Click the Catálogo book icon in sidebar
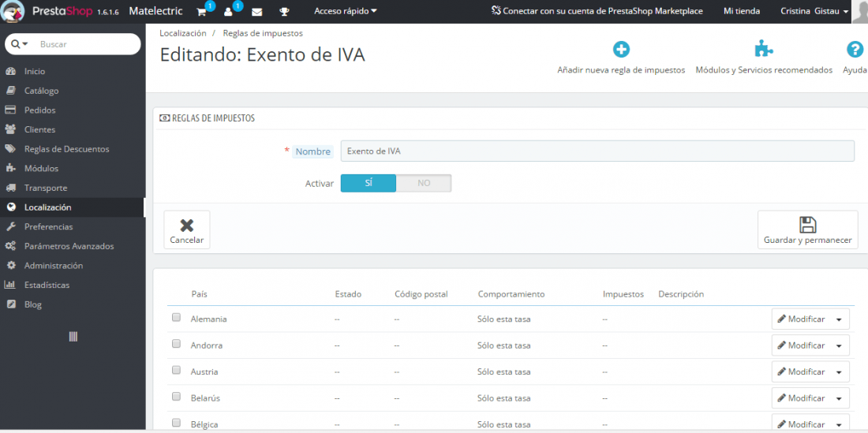 pyautogui.click(x=10, y=91)
